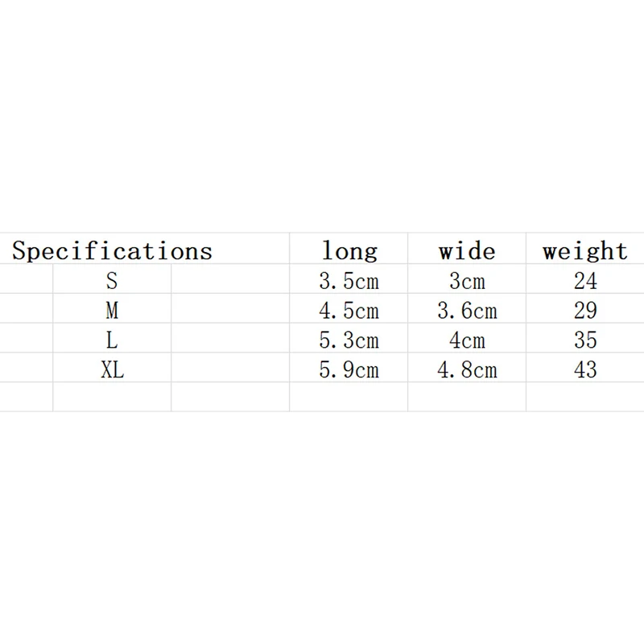This screenshot has height=644, width=644.
Task: Click the 5.9cm length cell
Action: (x=349, y=369)
